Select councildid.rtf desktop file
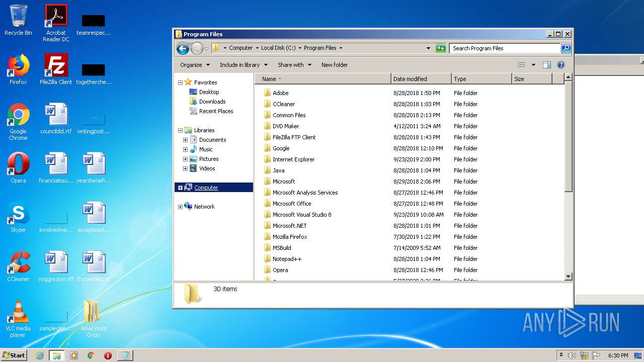The image size is (644, 362). click(x=56, y=119)
